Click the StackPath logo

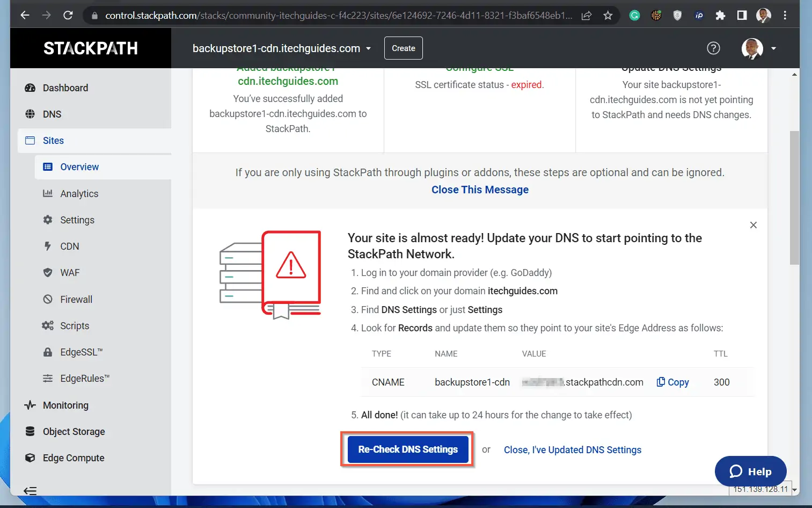(x=91, y=48)
